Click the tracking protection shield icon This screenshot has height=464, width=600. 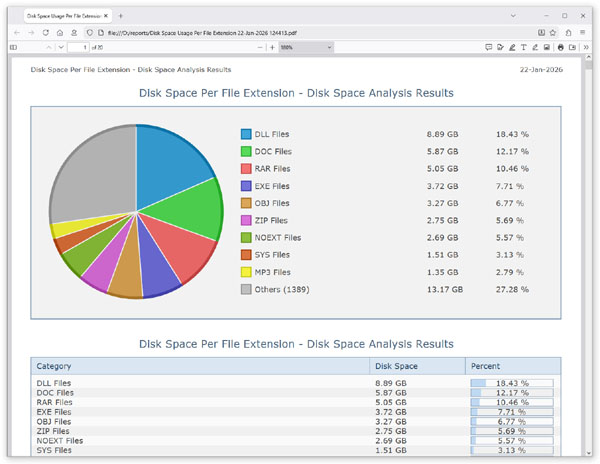pyautogui.click(x=90, y=33)
